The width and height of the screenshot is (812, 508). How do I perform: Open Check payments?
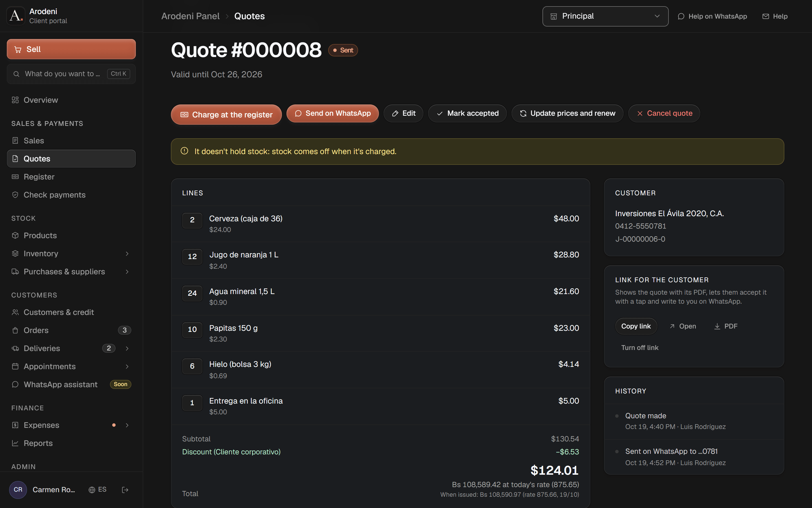(71, 195)
